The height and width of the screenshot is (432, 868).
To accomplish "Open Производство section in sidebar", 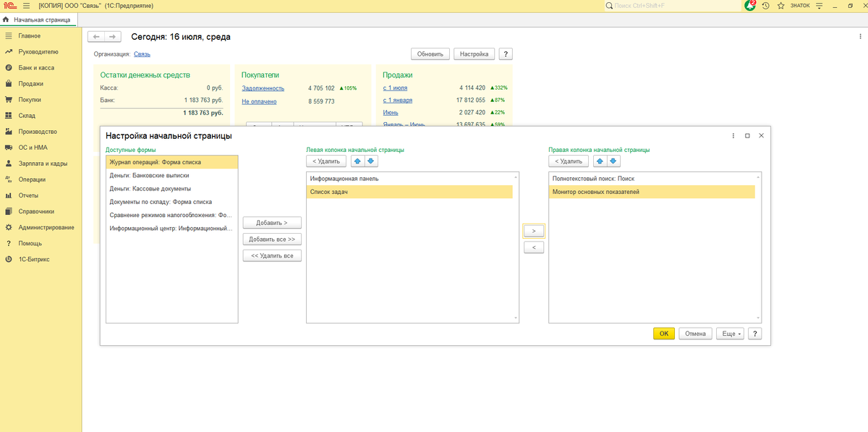I will click(x=38, y=132).
